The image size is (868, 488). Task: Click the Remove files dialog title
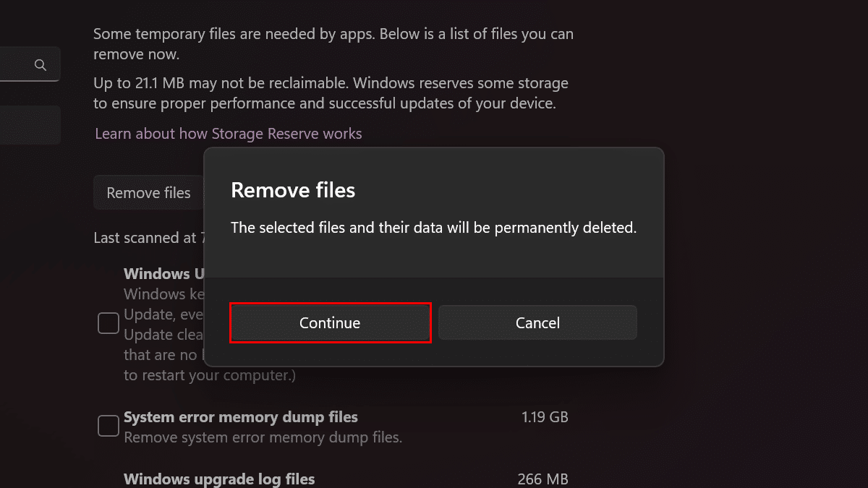(x=293, y=190)
